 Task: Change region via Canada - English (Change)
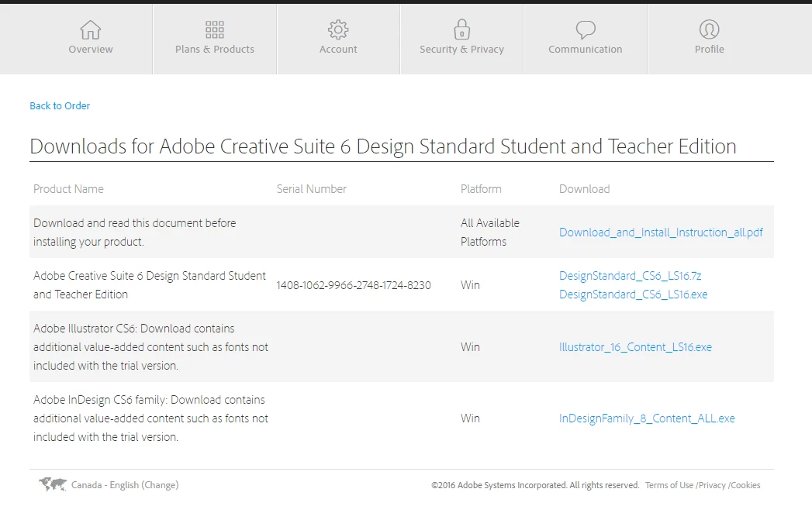(x=125, y=485)
